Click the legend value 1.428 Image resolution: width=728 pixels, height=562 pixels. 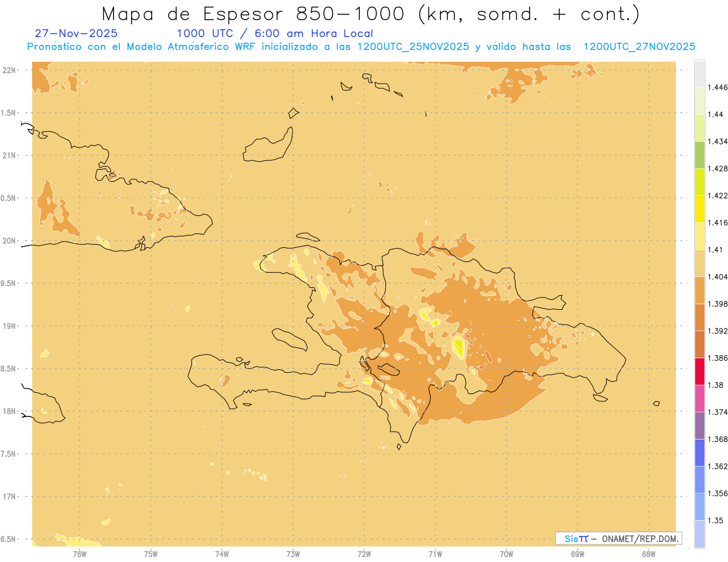(x=717, y=169)
